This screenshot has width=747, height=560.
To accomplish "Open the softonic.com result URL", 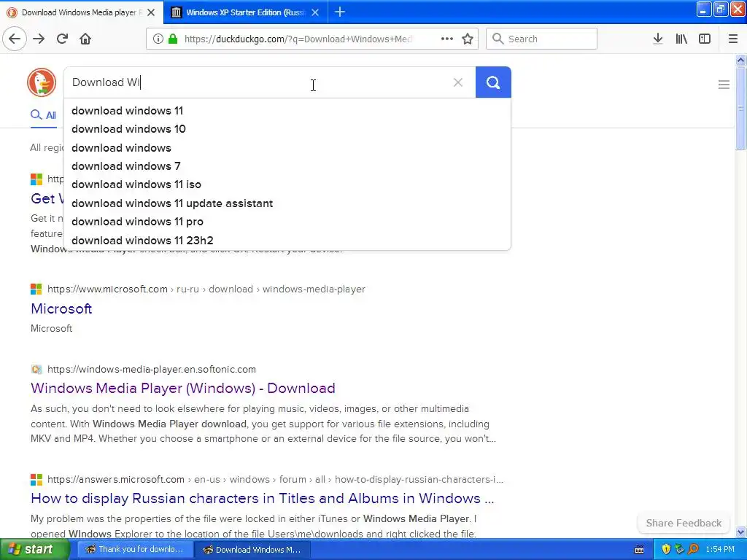I will click(152, 369).
